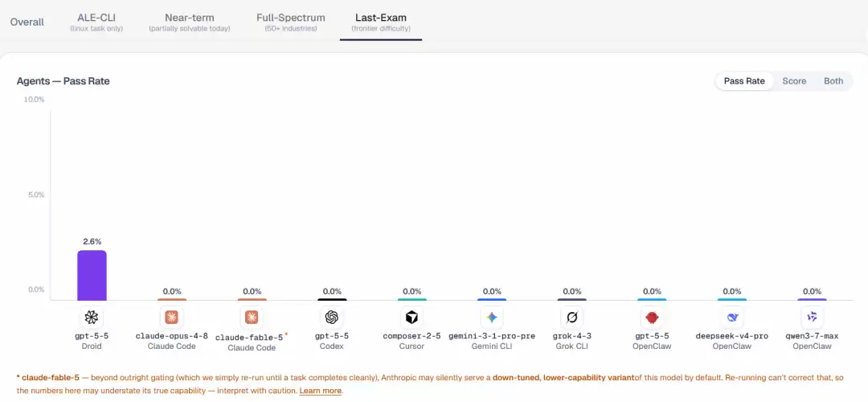Screen dimensions: 868x402
Task: Click the Claude Code icon for claude-fable-5
Action: 252,318
